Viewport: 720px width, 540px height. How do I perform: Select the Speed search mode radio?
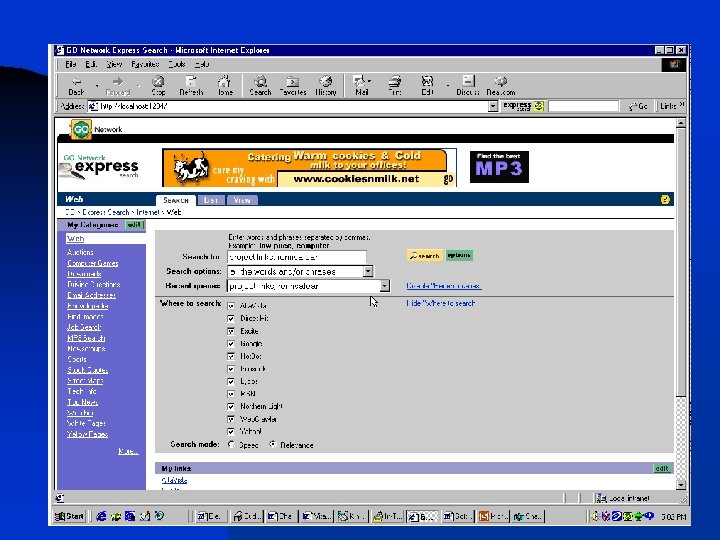[x=231, y=444]
